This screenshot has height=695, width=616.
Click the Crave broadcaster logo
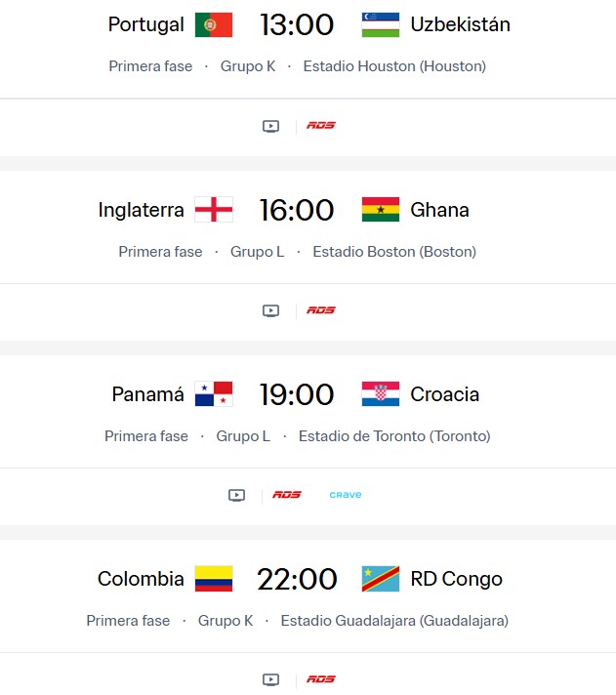coord(345,495)
